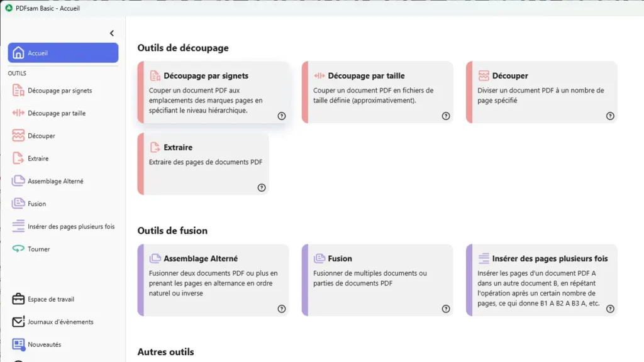Click help icon on Extraire card
The width and height of the screenshot is (644, 362).
tap(262, 187)
